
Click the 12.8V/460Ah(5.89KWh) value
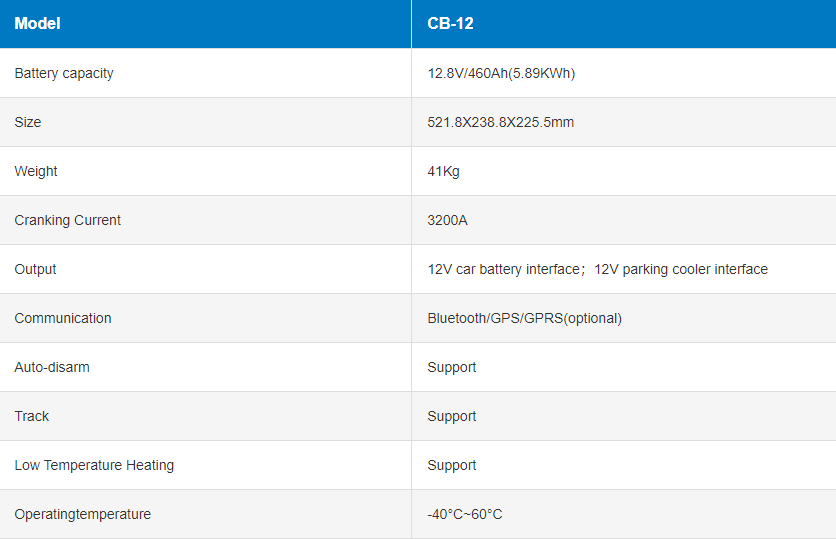click(x=501, y=73)
